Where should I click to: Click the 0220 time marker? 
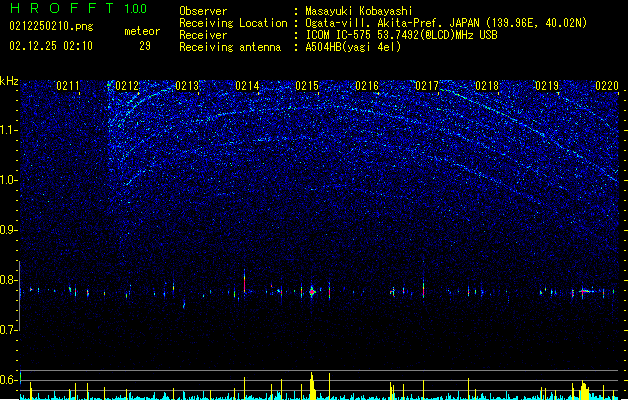(607, 85)
